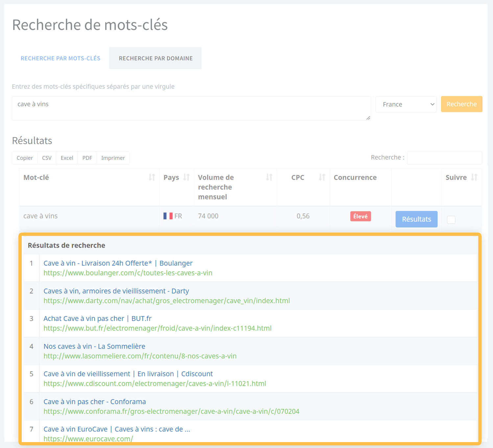This screenshot has height=448, width=493.
Task: Click the French flag icon
Action: (x=168, y=216)
